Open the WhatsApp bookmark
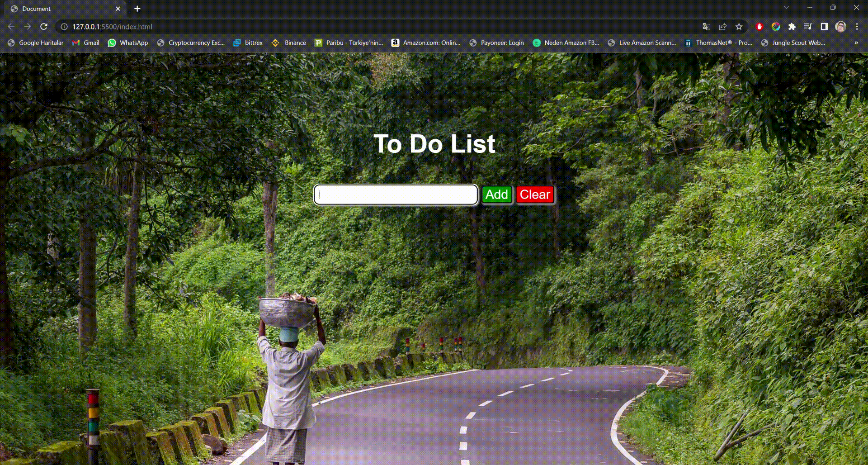This screenshot has width=868, height=465. coord(128,43)
